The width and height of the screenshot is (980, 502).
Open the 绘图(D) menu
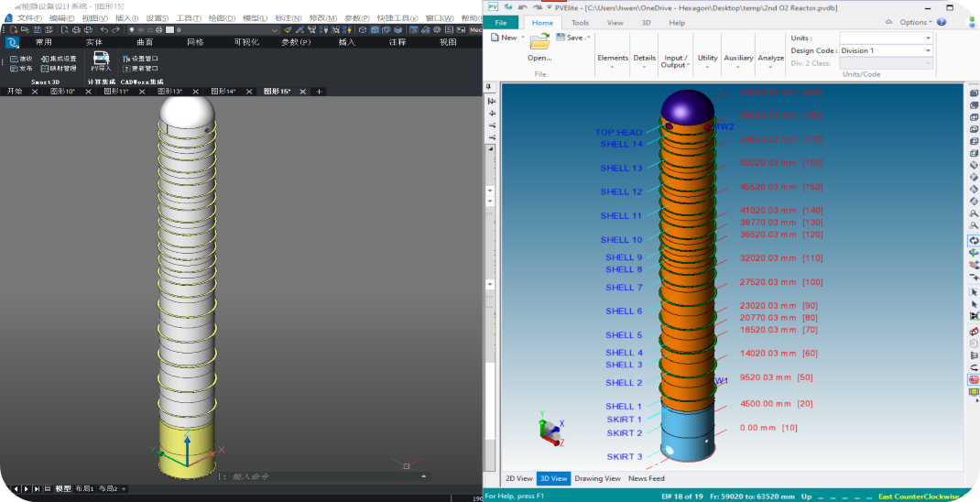pyautogui.click(x=221, y=17)
